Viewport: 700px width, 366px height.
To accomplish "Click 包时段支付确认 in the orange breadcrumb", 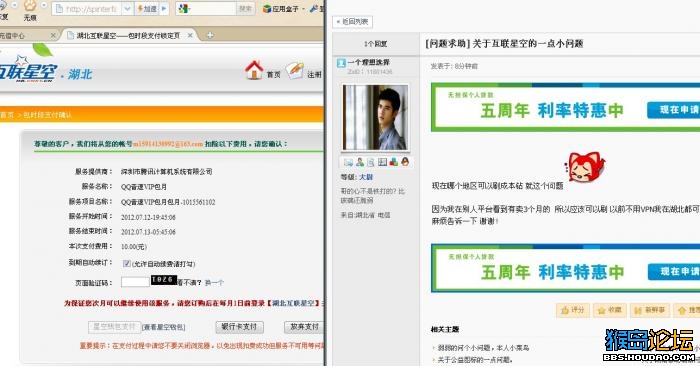I will pos(47,115).
